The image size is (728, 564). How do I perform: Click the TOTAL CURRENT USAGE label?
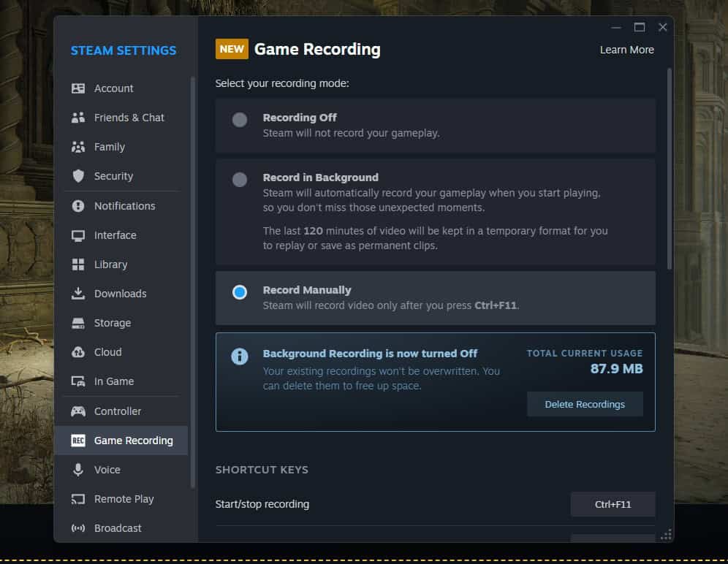585,354
